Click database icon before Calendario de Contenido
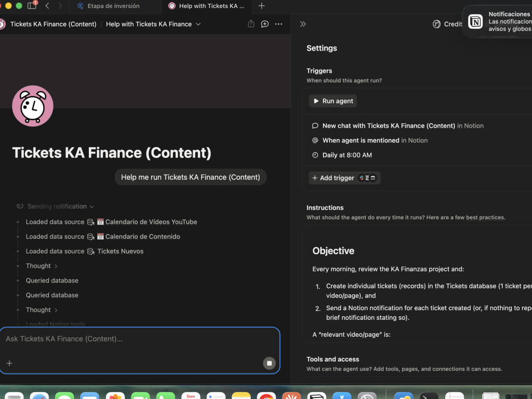This screenshot has width=532, height=399. (x=90, y=237)
